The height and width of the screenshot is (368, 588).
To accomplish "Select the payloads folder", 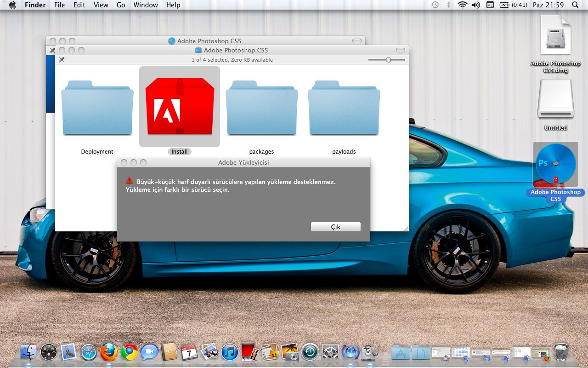I will pos(344,108).
